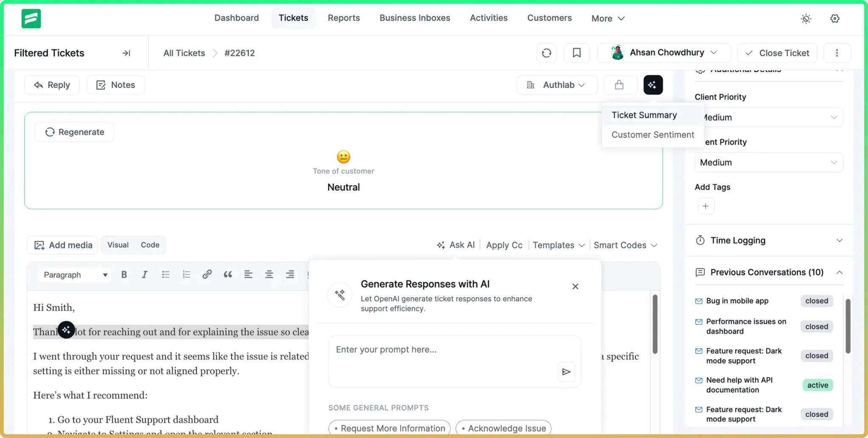Select Customer Sentiment from the AI menu

point(653,135)
